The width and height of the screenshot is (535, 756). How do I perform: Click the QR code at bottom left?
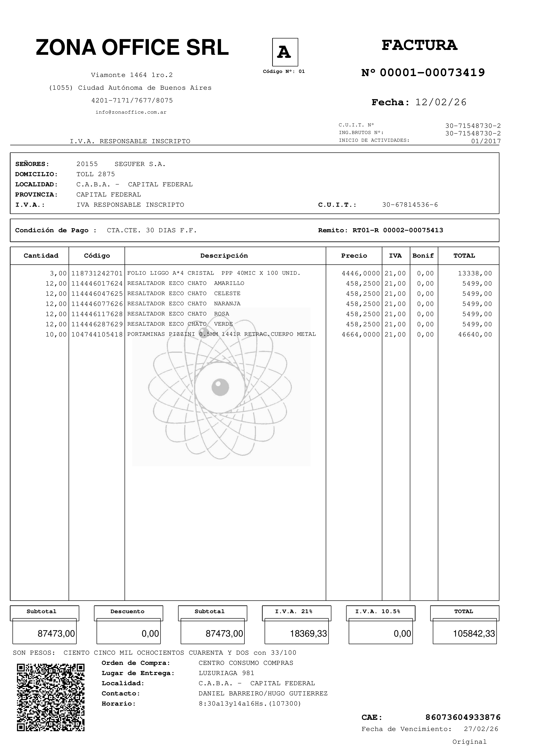51,697
